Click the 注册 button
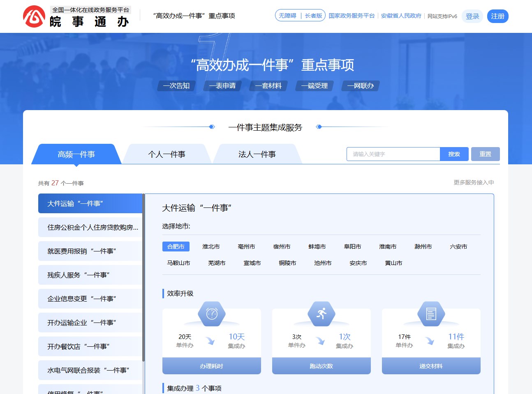Screen dimensions: 532x394 tap(497, 16)
